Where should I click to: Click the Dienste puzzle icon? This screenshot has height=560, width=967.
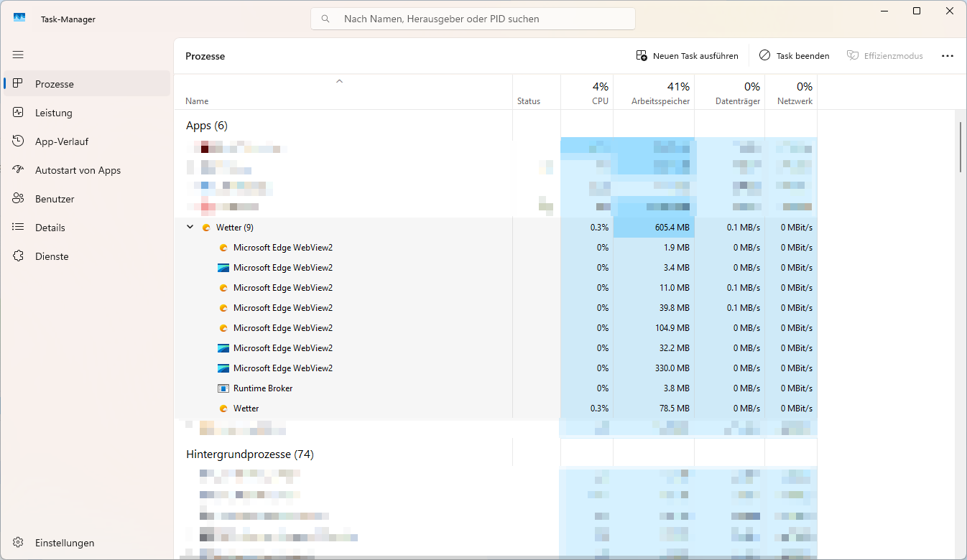18,256
